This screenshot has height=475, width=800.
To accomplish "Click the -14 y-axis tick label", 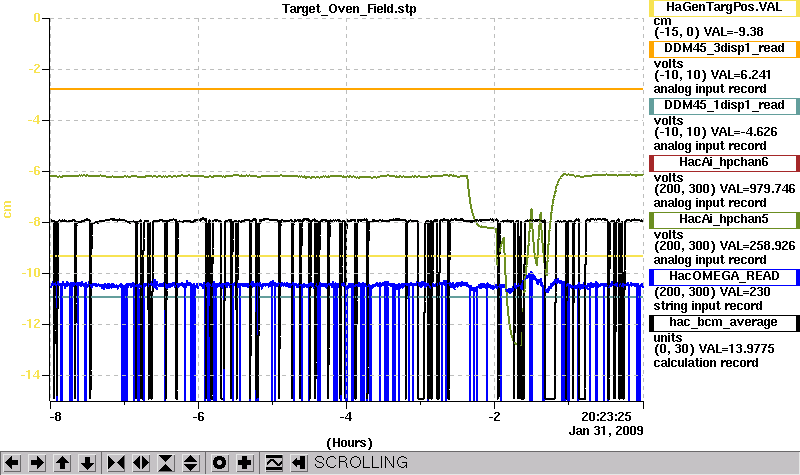I will (30, 375).
